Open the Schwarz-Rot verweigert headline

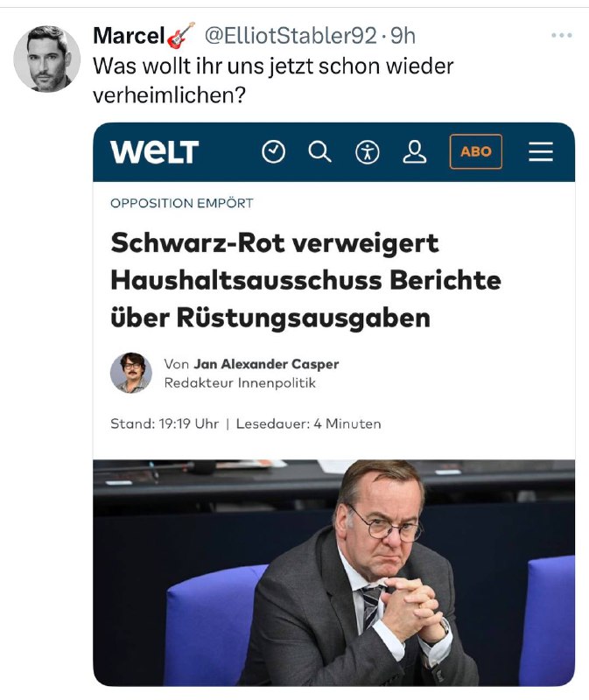[306, 280]
